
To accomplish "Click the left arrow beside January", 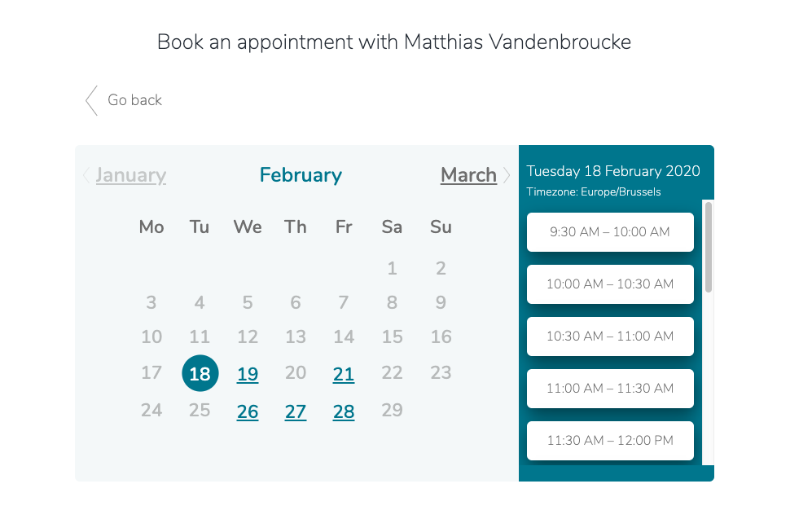I will click(86, 175).
